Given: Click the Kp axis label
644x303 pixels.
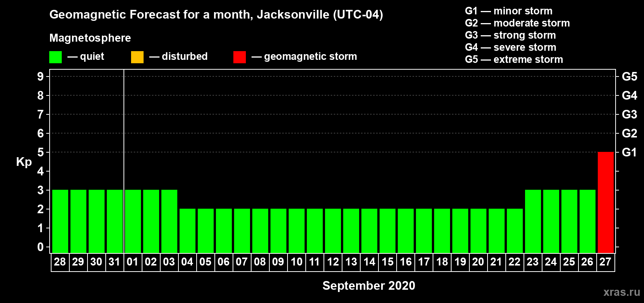Looking at the screenshot, I should [x=24, y=162].
